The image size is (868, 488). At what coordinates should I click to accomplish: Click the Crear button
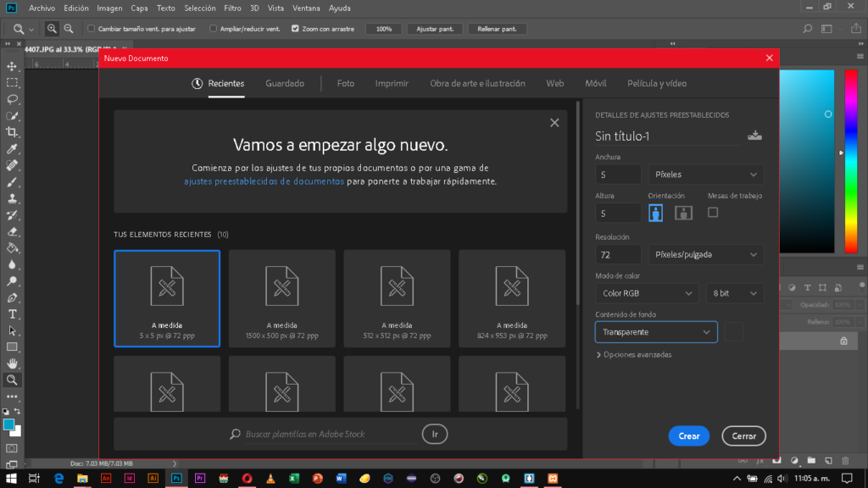(688, 436)
